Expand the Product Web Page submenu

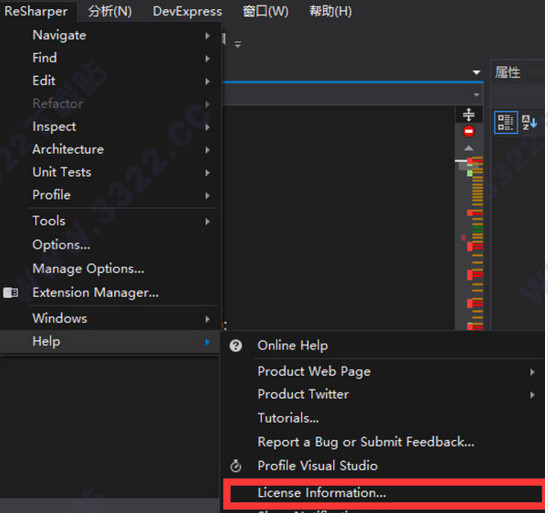pos(383,371)
